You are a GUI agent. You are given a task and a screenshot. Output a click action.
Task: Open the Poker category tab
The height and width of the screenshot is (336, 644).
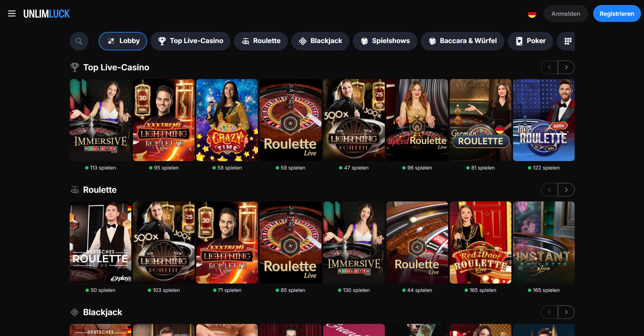point(530,41)
